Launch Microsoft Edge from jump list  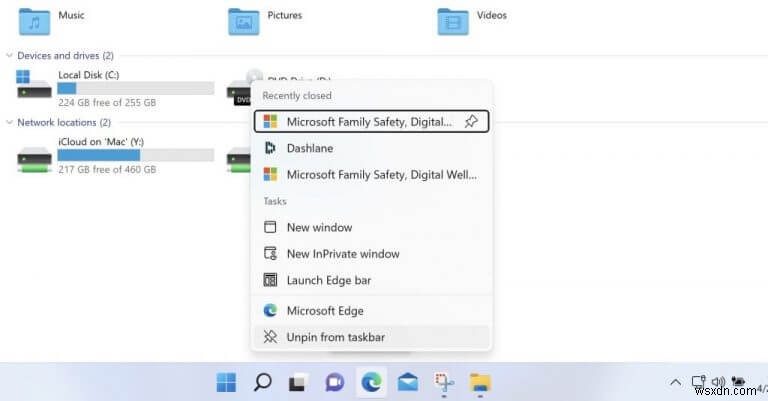click(x=371, y=310)
